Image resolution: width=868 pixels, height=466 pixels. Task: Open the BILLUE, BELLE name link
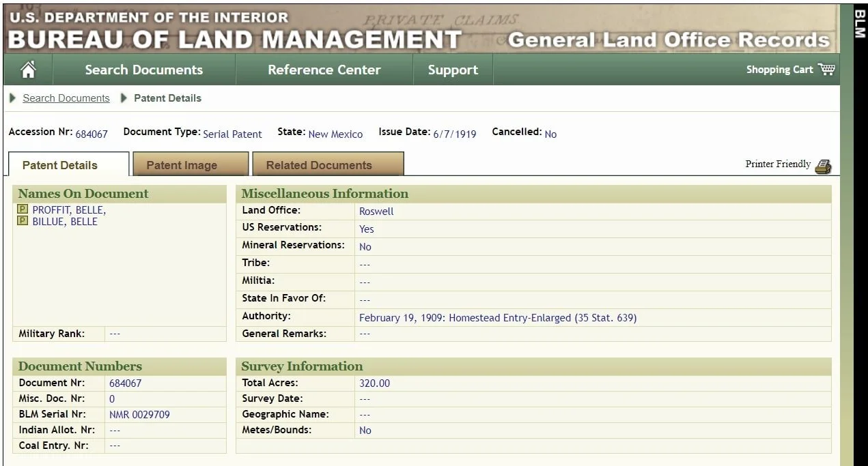coord(65,222)
